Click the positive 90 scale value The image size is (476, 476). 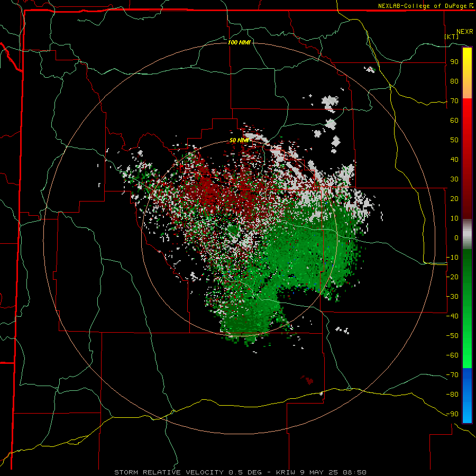[x=454, y=62]
